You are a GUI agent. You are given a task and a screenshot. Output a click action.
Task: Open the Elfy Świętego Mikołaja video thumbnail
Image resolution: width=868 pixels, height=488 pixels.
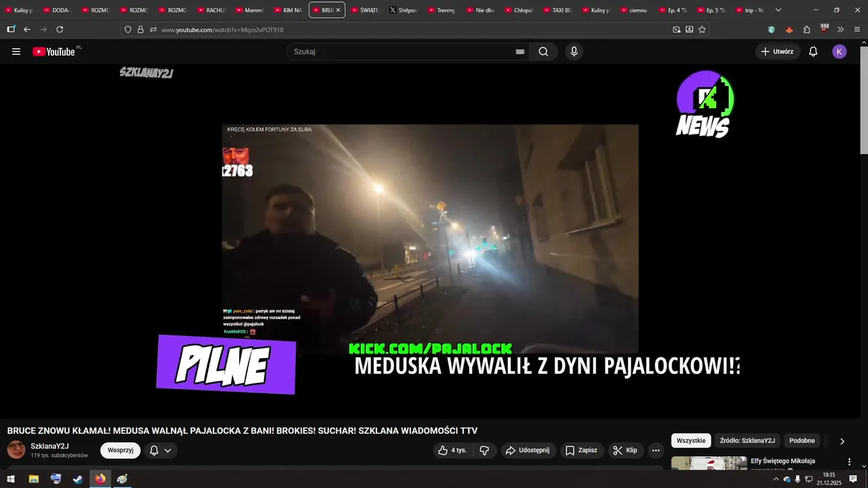(x=709, y=464)
